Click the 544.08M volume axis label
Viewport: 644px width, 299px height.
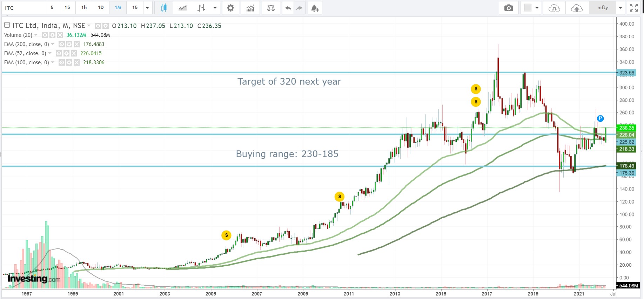click(x=628, y=286)
